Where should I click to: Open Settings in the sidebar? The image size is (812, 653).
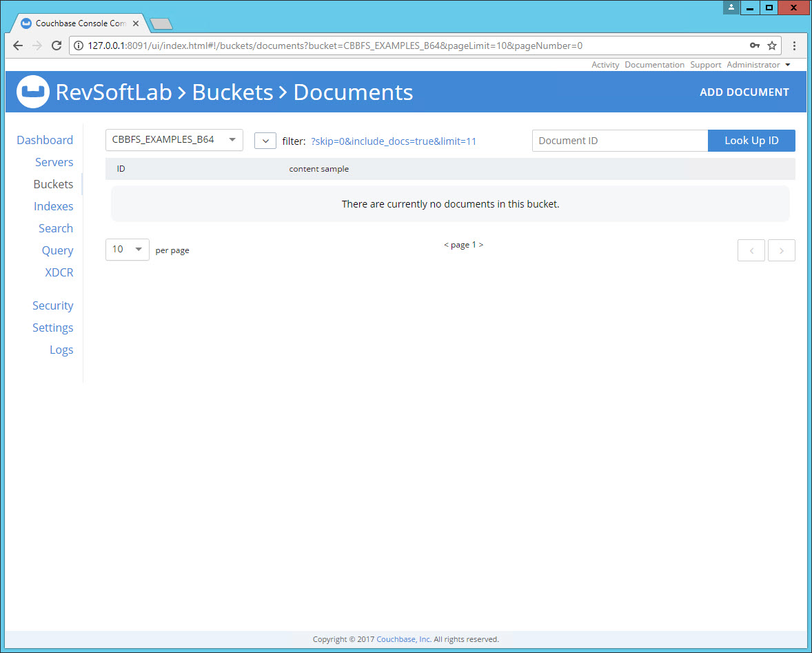tap(53, 328)
